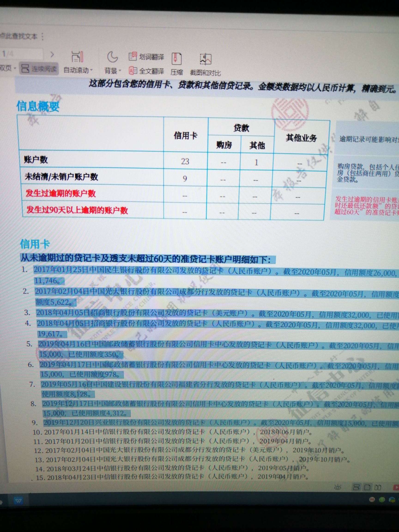
Task: Click the 购房 sub-header
Action: [224, 145]
